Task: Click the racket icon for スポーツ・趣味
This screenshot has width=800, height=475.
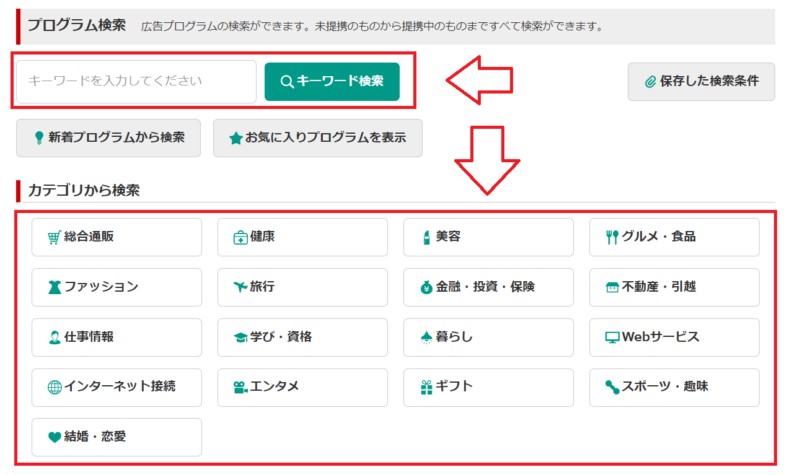Action: pyautogui.click(x=612, y=387)
